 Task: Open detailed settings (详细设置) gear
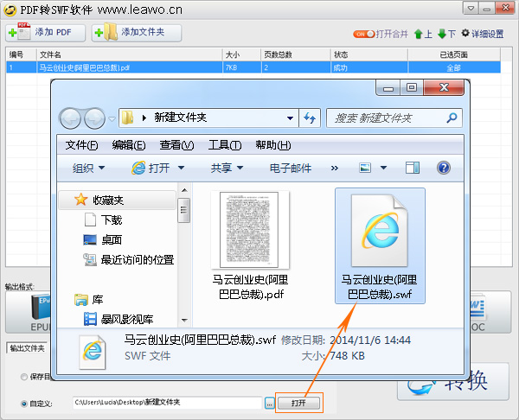tap(483, 34)
